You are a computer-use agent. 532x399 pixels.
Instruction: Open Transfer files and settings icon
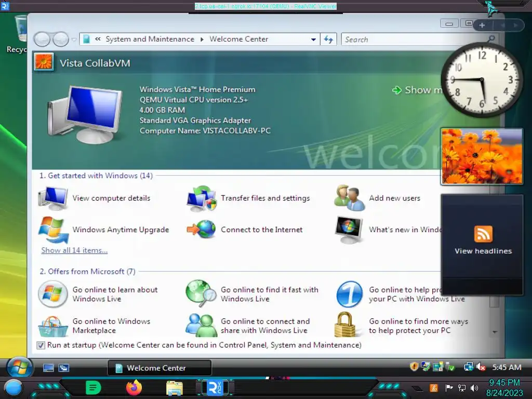(201, 198)
